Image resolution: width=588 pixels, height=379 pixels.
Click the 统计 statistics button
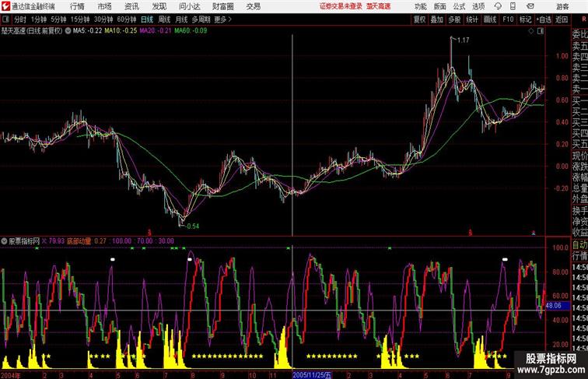click(x=472, y=19)
